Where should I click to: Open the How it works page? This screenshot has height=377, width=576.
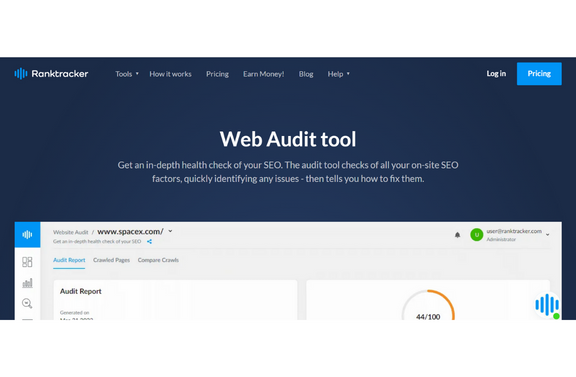pos(170,74)
